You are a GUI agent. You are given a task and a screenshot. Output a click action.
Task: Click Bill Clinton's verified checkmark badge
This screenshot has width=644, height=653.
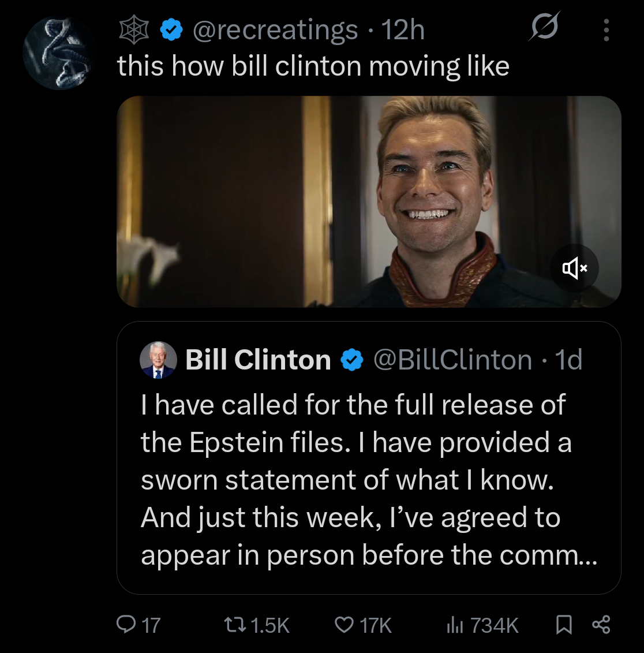(x=352, y=360)
